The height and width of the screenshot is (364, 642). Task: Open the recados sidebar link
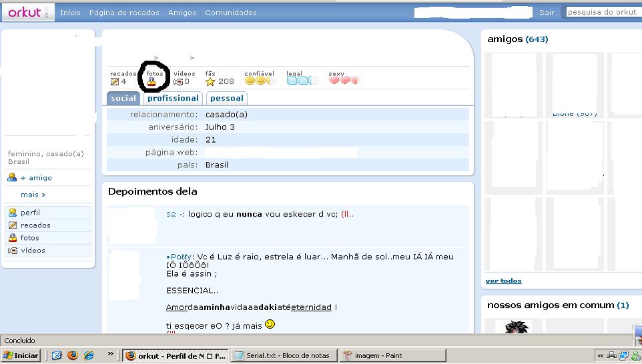click(x=35, y=225)
